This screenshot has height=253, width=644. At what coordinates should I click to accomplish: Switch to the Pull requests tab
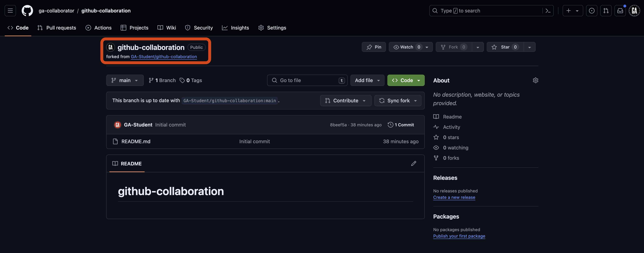click(57, 28)
